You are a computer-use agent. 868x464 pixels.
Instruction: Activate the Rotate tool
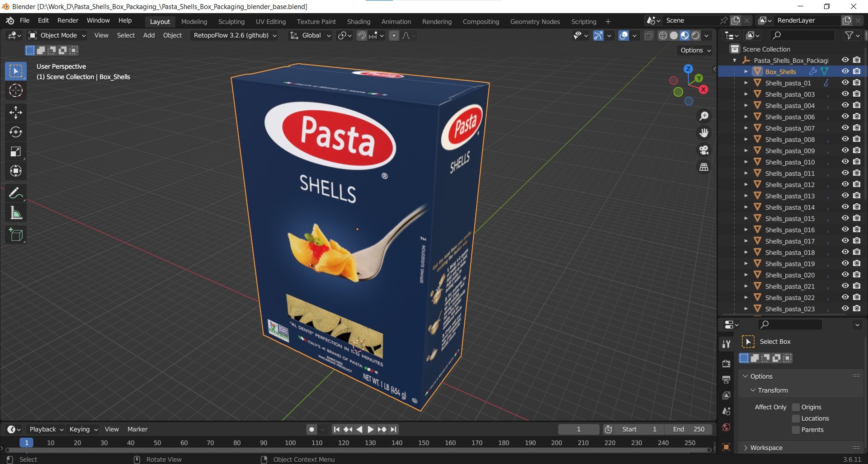click(16, 132)
